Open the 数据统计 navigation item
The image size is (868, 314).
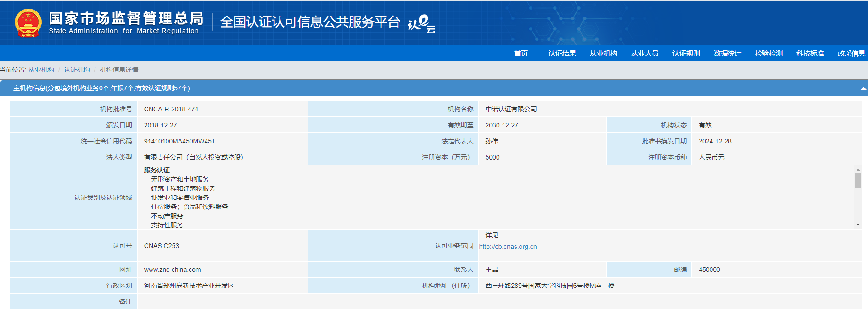pyautogui.click(x=727, y=54)
